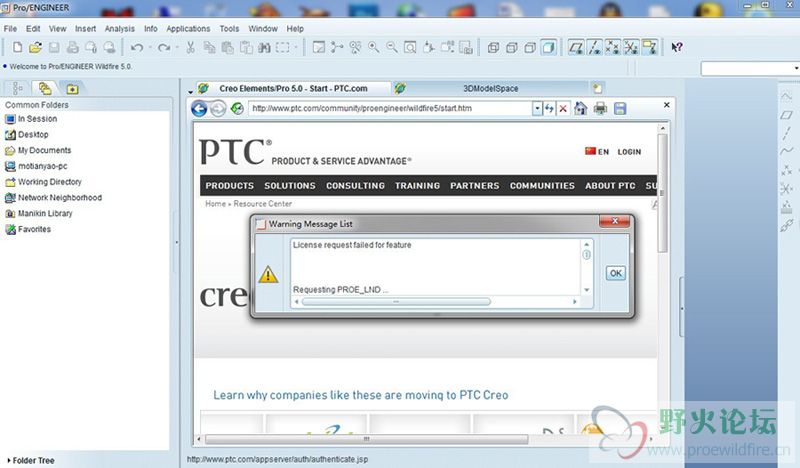Click the Resource Center breadcrumb link
This screenshot has width=800, height=468.
[263, 204]
